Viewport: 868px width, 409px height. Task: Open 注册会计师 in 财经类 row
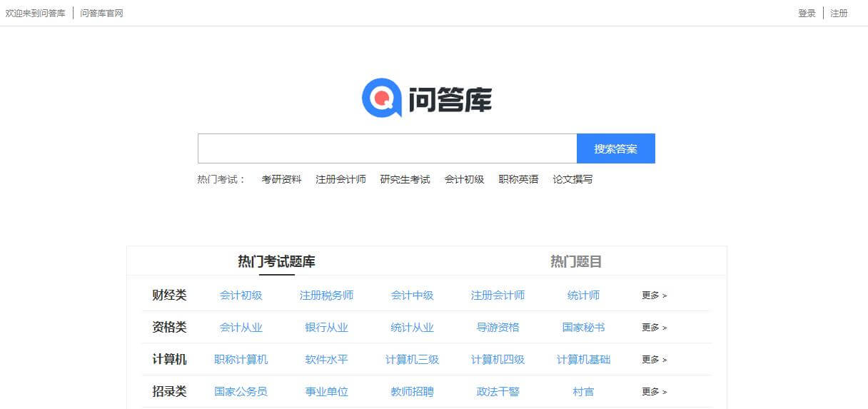pyautogui.click(x=498, y=295)
